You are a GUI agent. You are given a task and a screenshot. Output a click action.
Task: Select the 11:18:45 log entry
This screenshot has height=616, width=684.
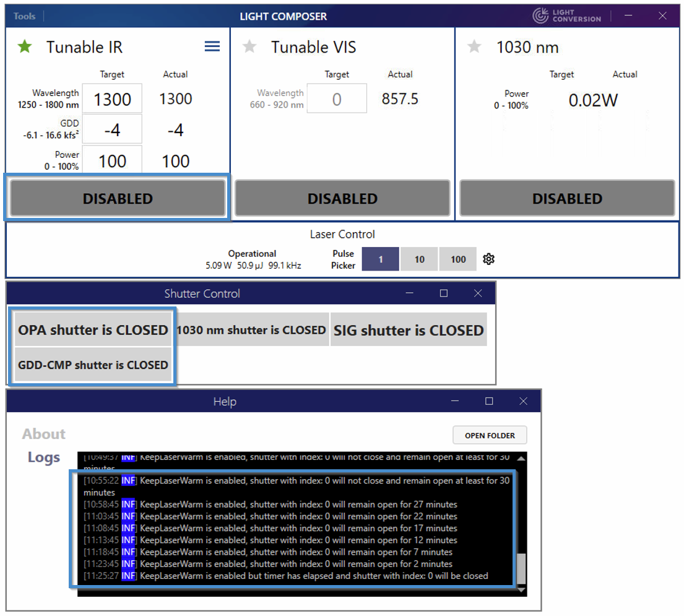[x=268, y=552]
